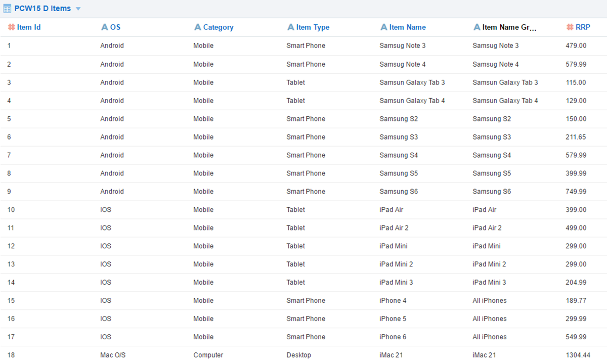
Task: Click Item Name cell iPhone 6
Action: 393,337
